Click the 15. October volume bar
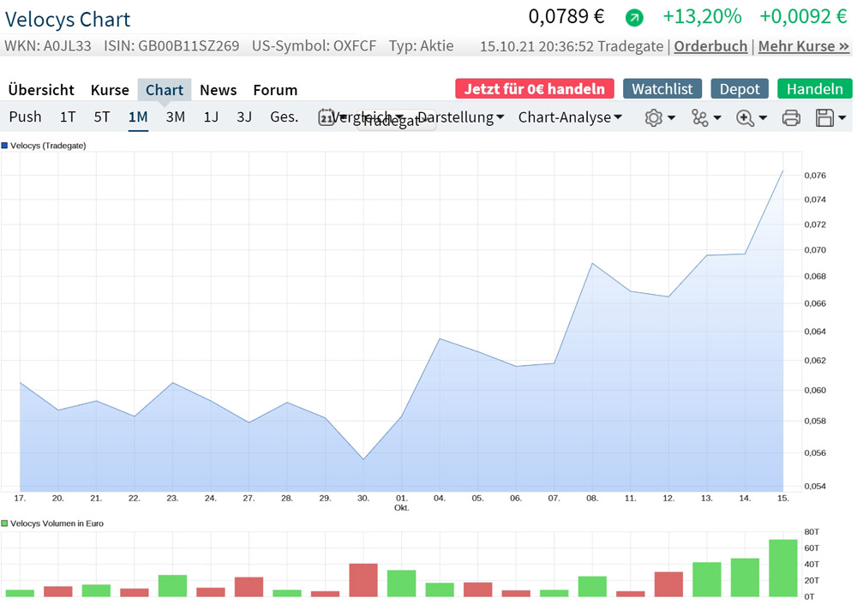 pyautogui.click(x=782, y=568)
